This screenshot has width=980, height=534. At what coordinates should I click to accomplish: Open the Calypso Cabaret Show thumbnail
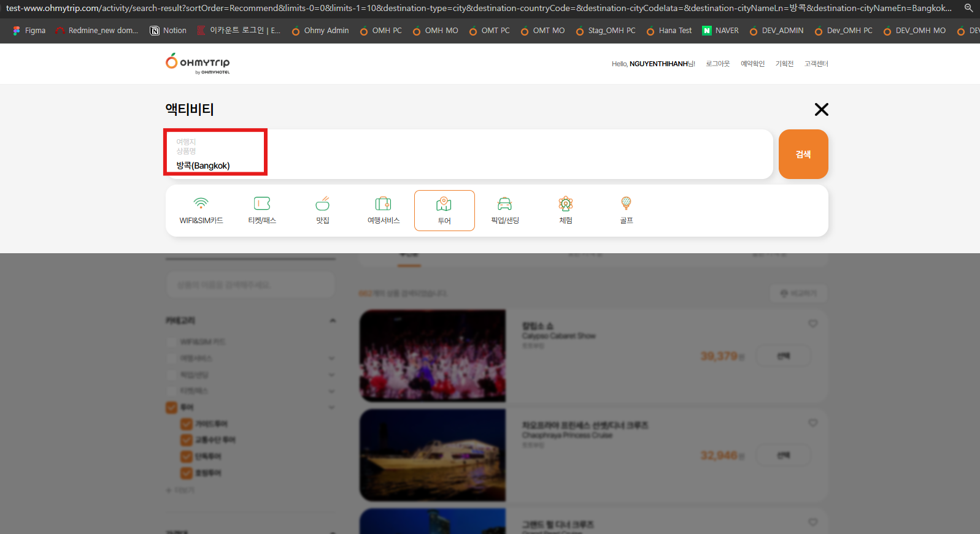pos(433,356)
